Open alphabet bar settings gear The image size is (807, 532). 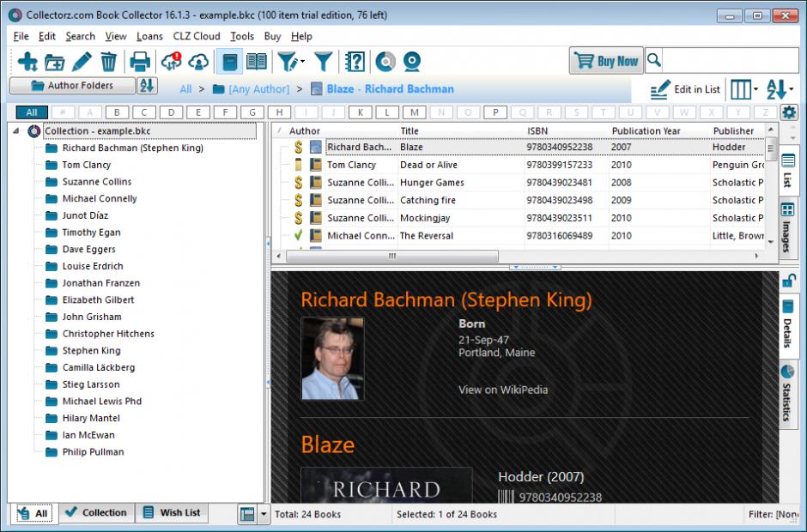(789, 112)
